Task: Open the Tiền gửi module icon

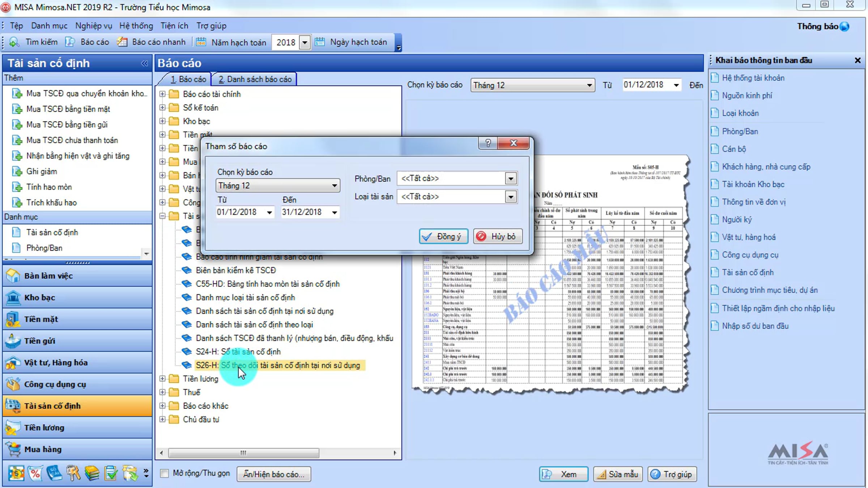Action: pos(13,341)
